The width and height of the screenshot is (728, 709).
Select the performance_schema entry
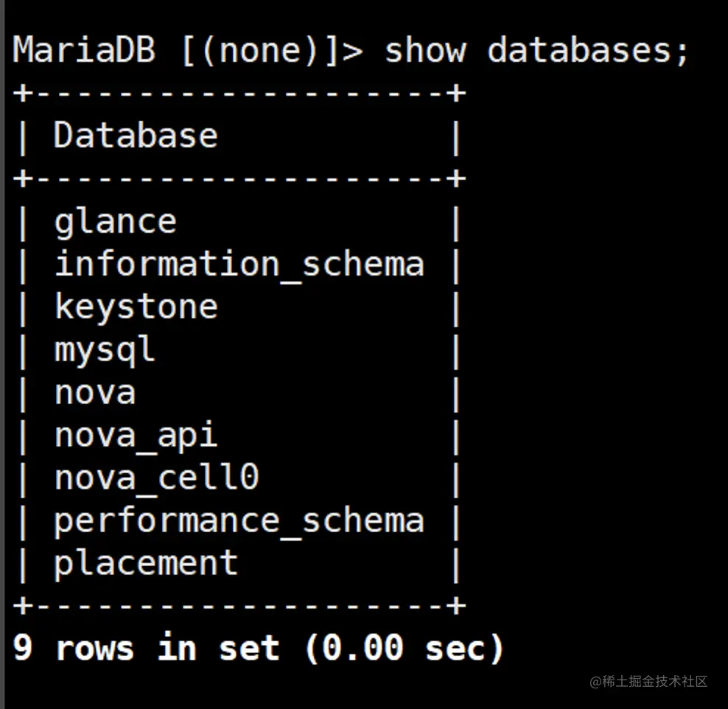[x=239, y=521]
